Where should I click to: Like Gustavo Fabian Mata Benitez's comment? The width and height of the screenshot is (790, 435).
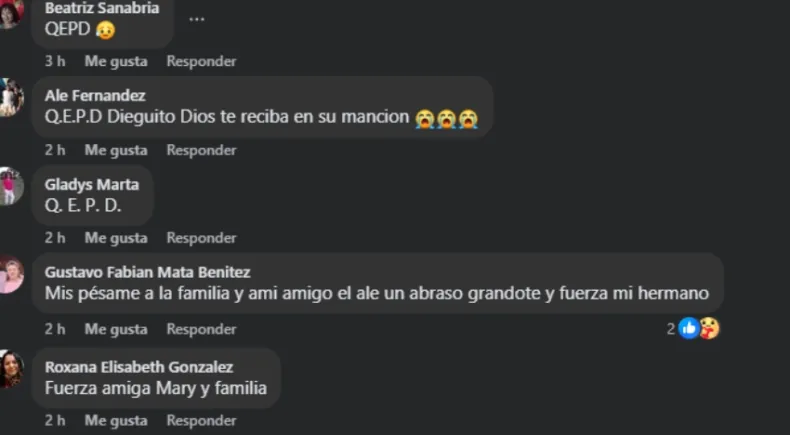click(x=116, y=329)
